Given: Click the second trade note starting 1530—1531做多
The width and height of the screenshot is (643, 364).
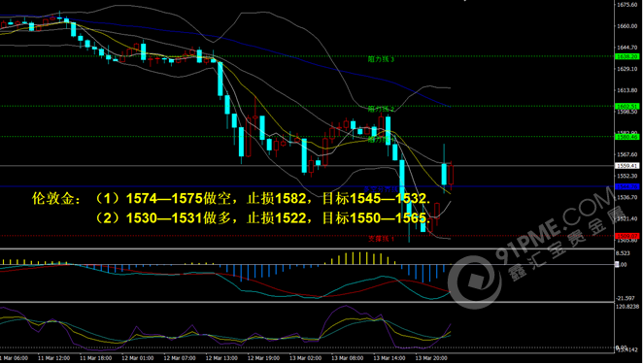Looking at the screenshot, I should point(262,218).
